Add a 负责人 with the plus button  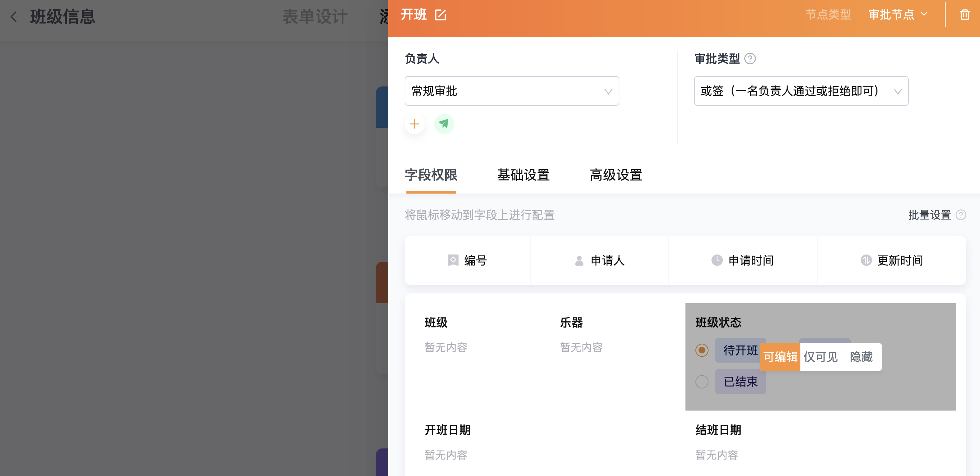click(x=414, y=124)
